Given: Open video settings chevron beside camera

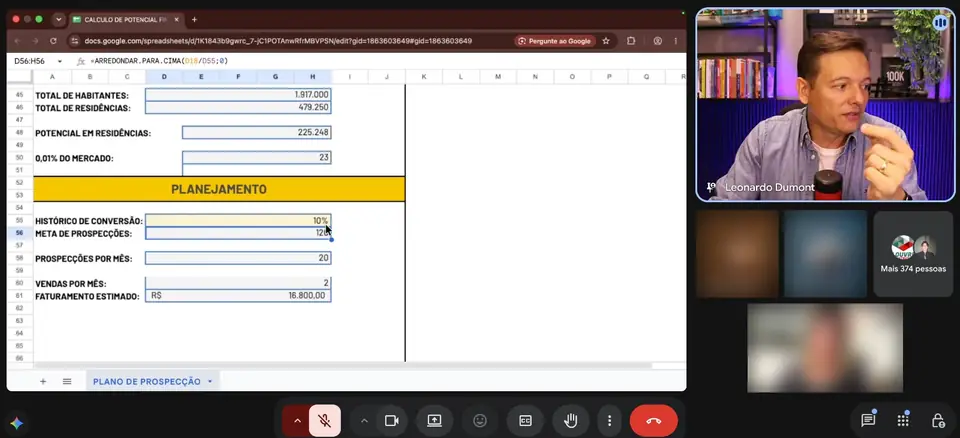Looking at the screenshot, I should (x=364, y=421).
